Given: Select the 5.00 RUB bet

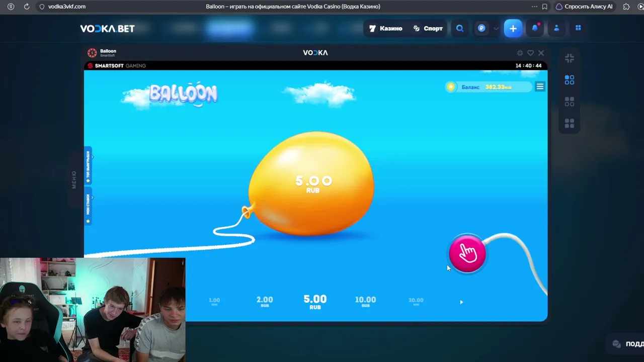Looking at the screenshot, I should [315, 301].
